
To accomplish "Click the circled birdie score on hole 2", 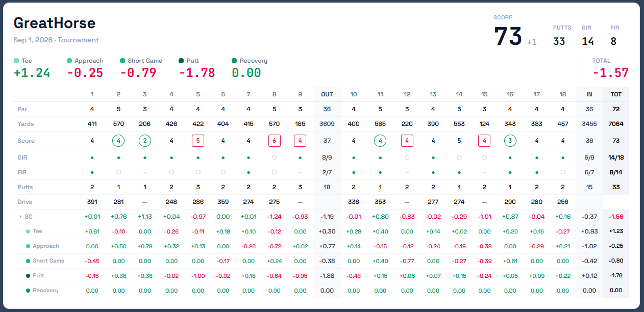I will point(118,141).
